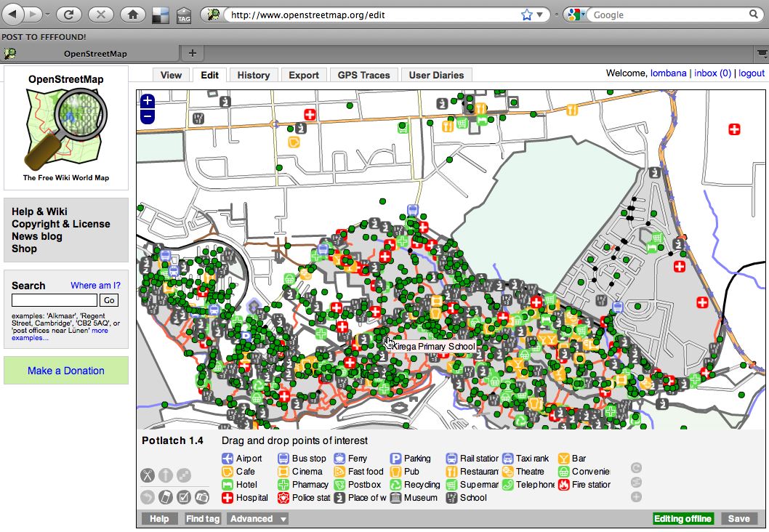
Task: Focus the sidebar Search text field
Action: pos(55,300)
